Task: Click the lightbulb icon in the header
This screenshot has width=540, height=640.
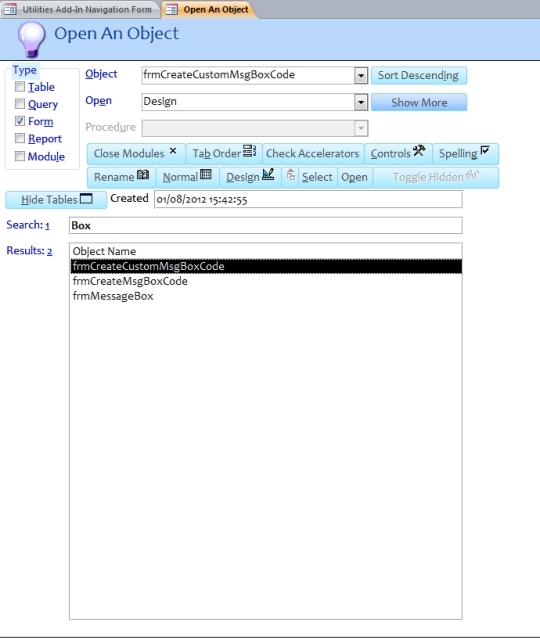Action: [31, 40]
